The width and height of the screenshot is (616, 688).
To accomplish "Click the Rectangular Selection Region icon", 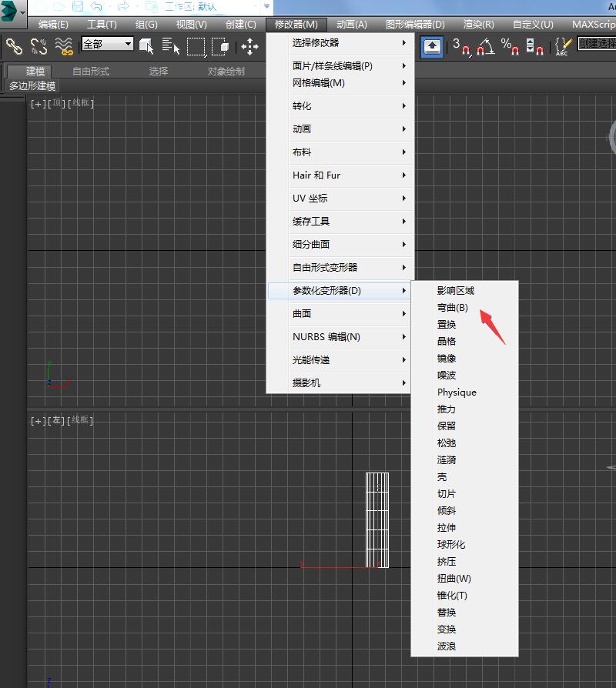I will point(196,45).
